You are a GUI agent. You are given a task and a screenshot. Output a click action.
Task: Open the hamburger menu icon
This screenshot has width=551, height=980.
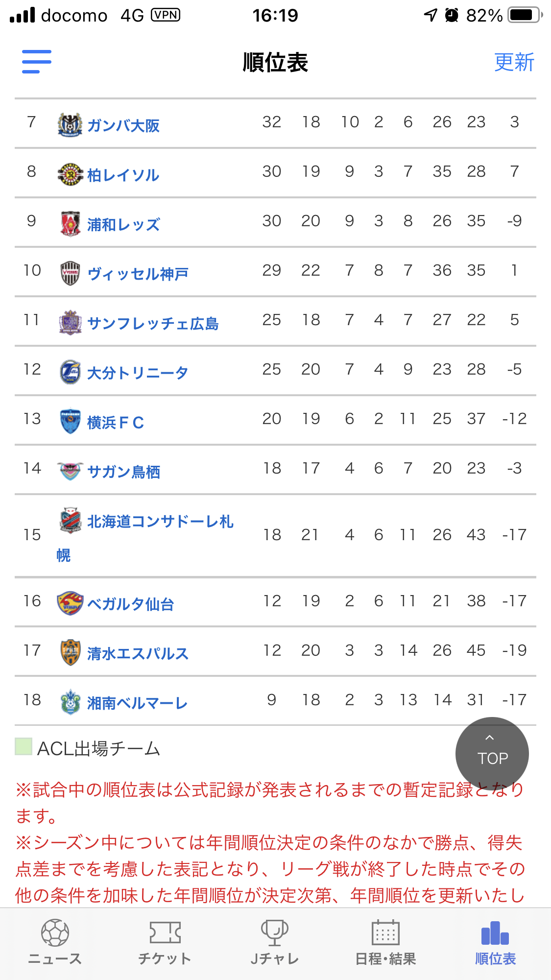(37, 62)
